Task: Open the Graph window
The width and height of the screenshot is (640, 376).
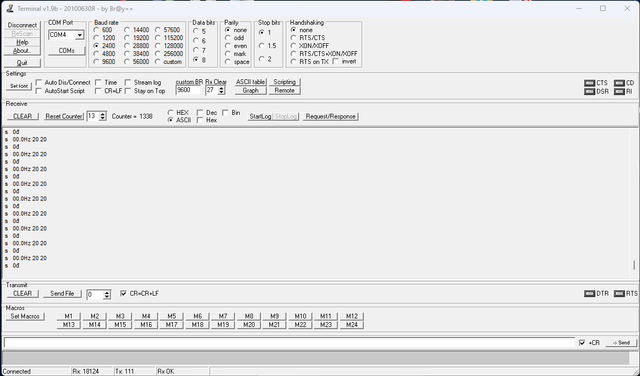Action: coord(251,91)
